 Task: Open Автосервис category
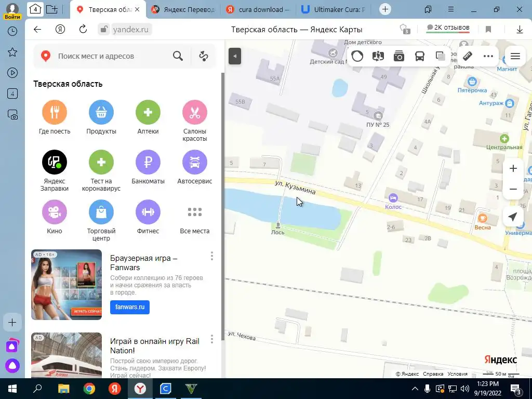click(x=195, y=168)
